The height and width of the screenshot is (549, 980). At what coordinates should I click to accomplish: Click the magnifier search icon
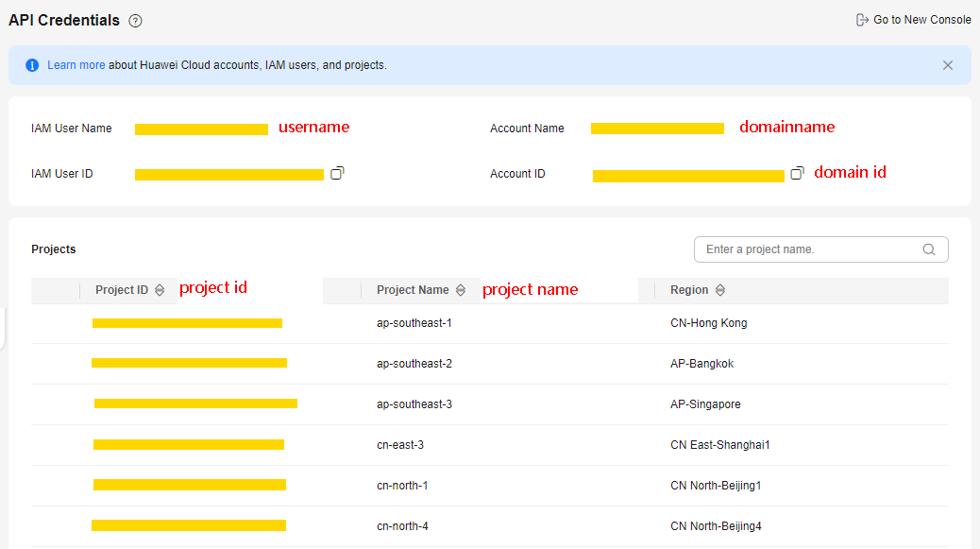(929, 249)
